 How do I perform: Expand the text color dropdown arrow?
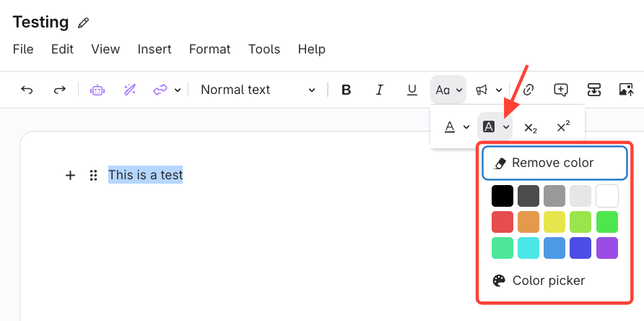tap(466, 127)
